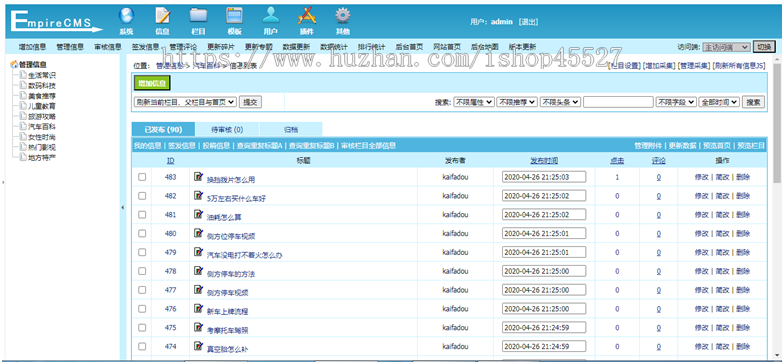Open the 全部时间 search dropdown
Viewport: 784px width, 364px height.
pos(719,102)
